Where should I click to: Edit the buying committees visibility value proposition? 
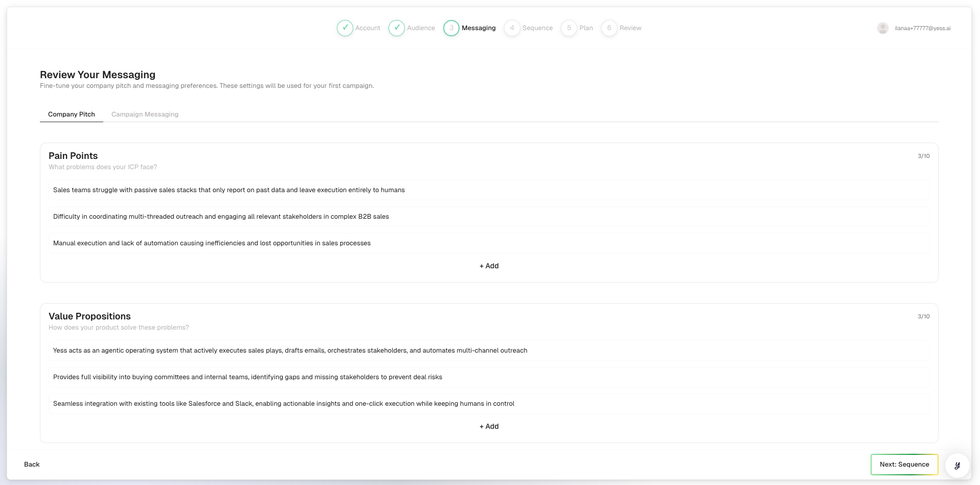pos(489,377)
